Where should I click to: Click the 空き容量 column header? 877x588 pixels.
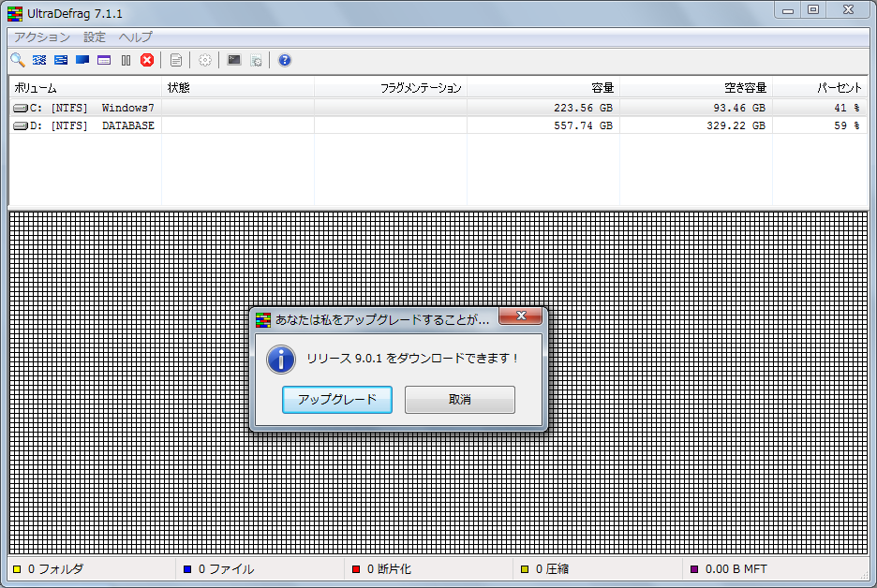[x=696, y=88]
